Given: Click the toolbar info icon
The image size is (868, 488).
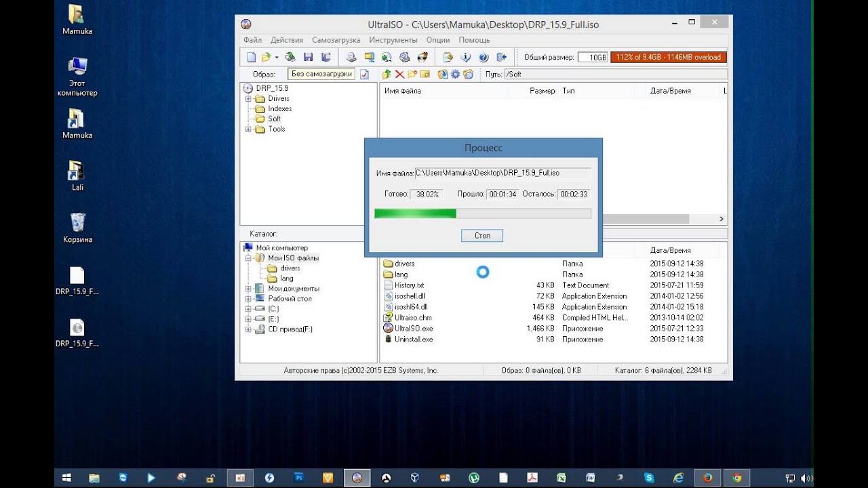Looking at the screenshot, I should [x=466, y=58].
